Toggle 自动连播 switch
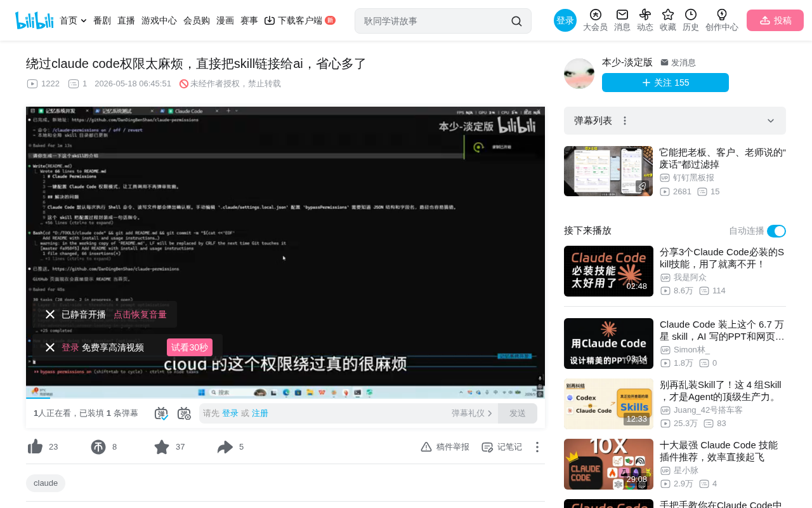This screenshot has width=812, height=508. (x=776, y=231)
